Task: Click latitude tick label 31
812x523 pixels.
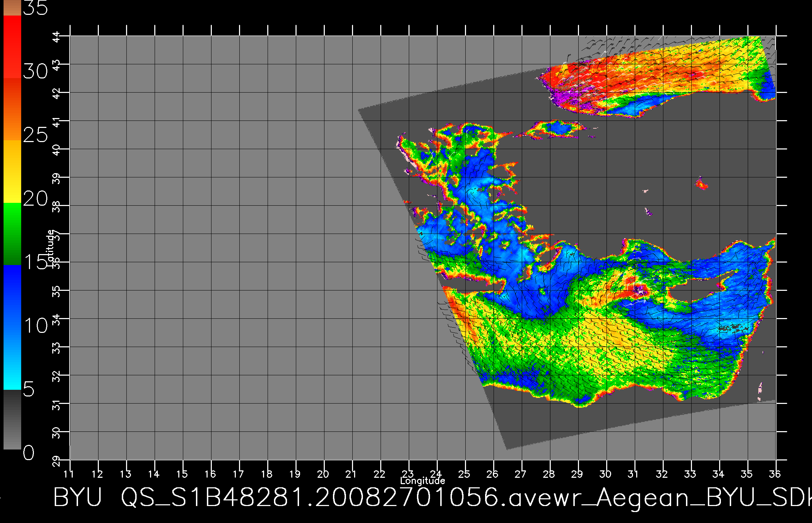Action: tap(56, 405)
